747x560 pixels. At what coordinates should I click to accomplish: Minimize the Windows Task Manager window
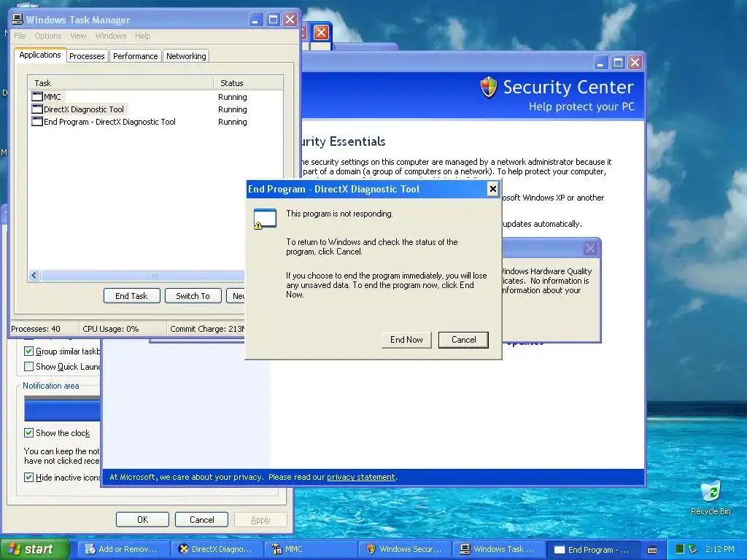coord(256,20)
